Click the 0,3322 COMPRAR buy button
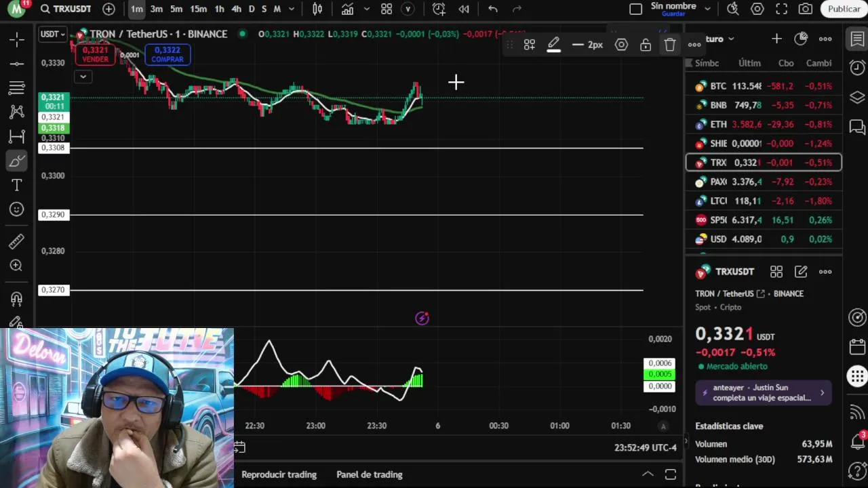Viewport: 868px width, 488px height. [167, 54]
